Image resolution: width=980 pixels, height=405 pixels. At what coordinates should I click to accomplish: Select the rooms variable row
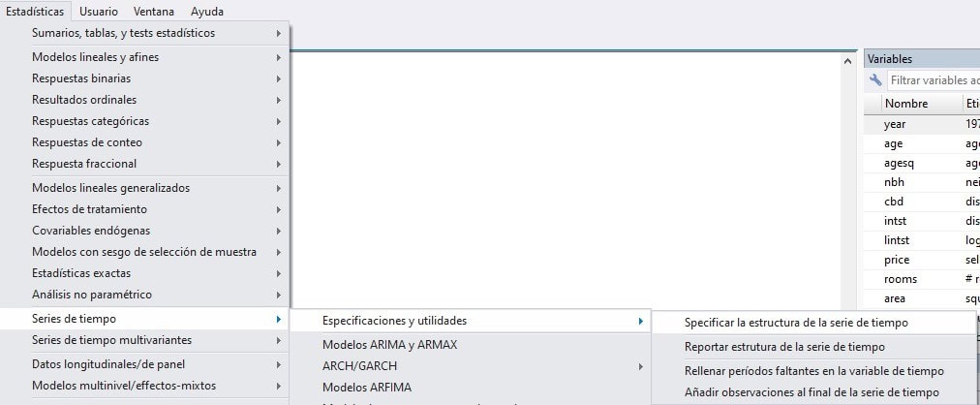point(901,279)
